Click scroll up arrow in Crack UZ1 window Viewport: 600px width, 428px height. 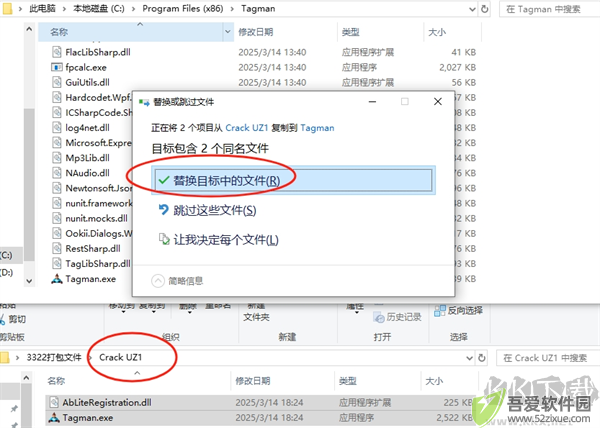click(26, 378)
